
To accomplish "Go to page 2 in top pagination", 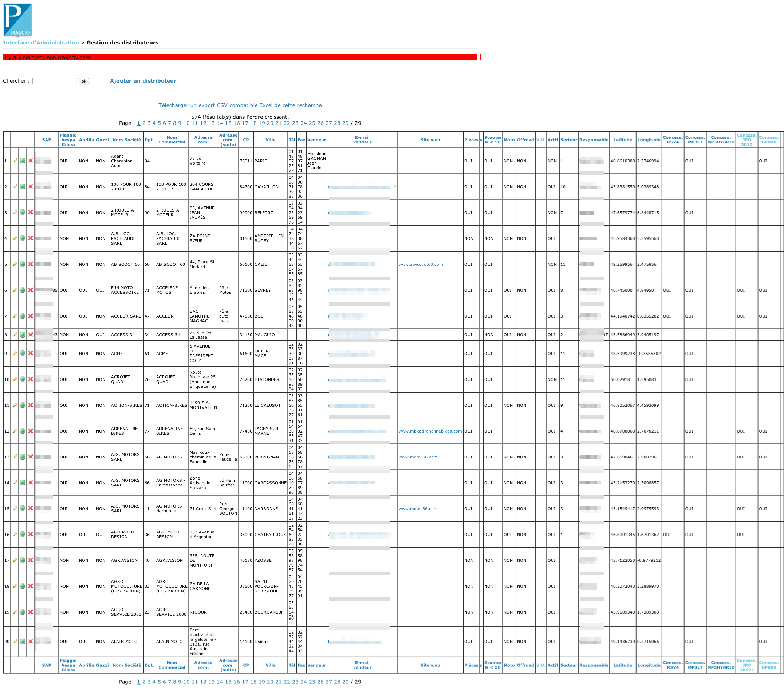I will pyautogui.click(x=144, y=123).
